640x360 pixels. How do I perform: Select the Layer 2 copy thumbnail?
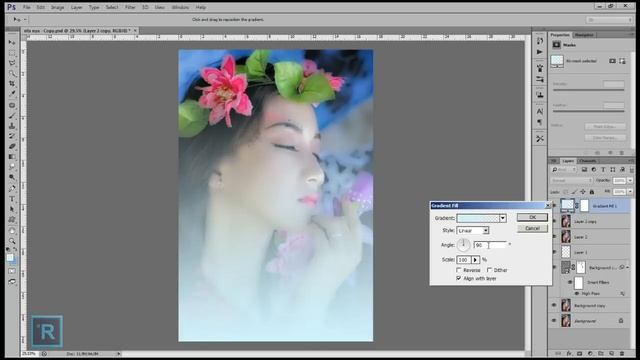(566, 221)
